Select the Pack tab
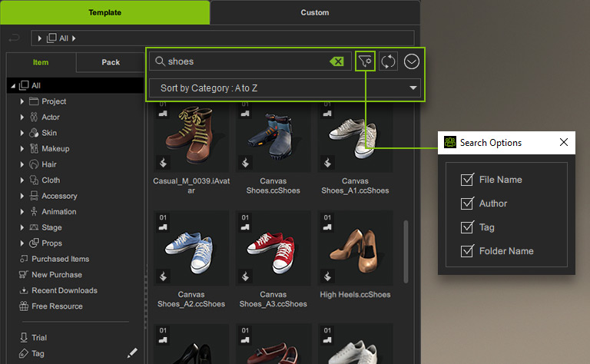590x364 pixels. tap(111, 62)
